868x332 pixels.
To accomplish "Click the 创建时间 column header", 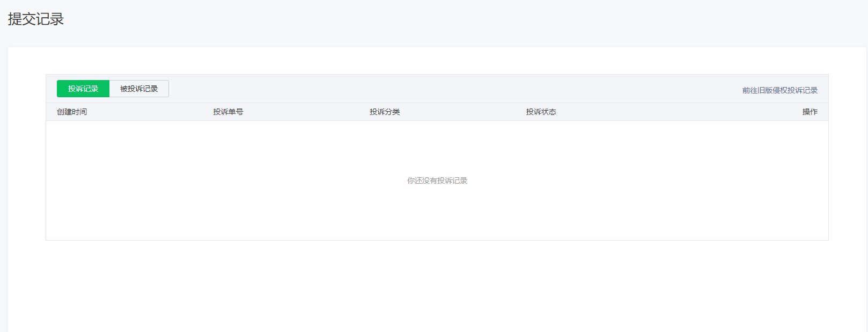I will point(72,112).
